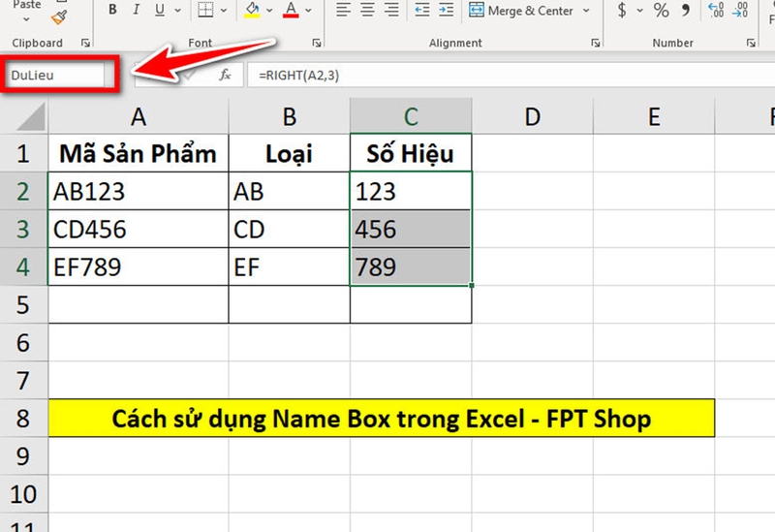Select row 5 header
This screenshot has height=532, width=775.
23,304
